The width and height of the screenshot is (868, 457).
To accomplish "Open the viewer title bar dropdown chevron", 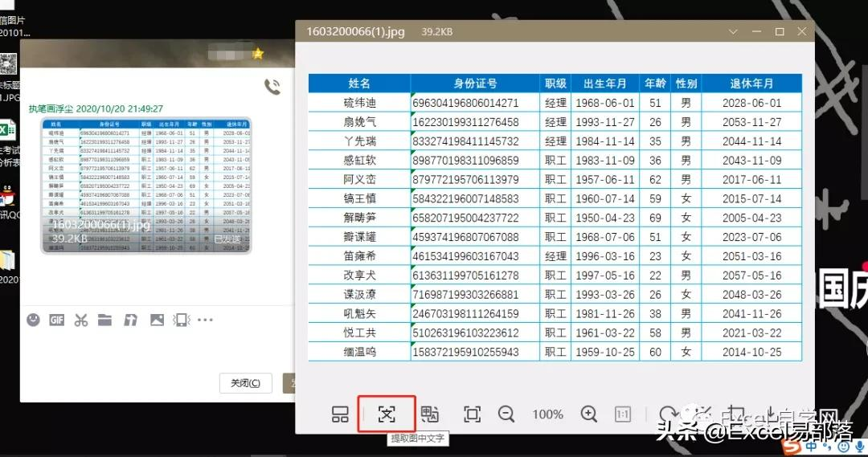I will tap(733, 31).
